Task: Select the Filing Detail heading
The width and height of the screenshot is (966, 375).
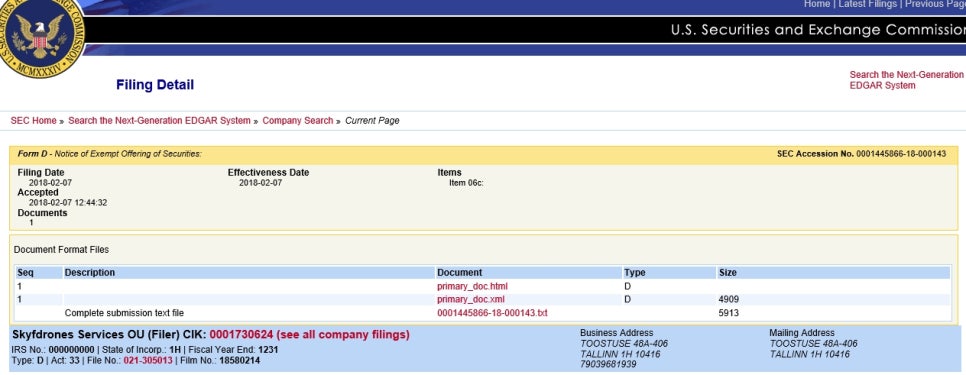Action: click(155, 85)
